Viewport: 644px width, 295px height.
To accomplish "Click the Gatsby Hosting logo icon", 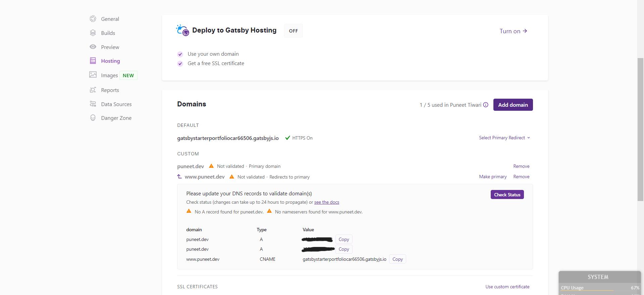I will 183,30.
